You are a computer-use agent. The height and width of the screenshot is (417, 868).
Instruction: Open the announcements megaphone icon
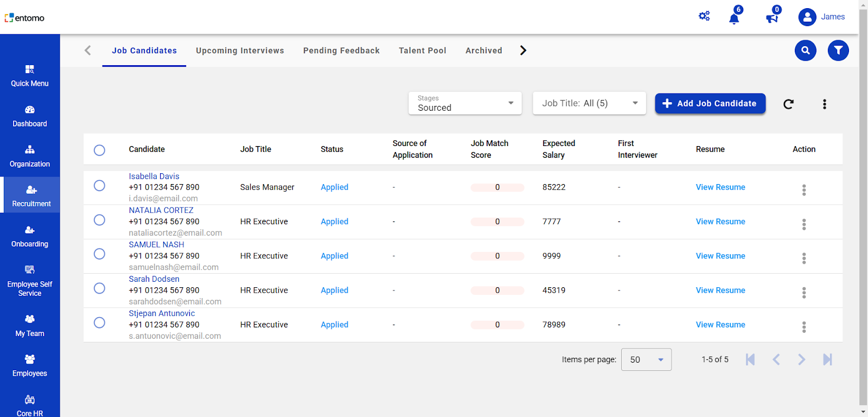[771, 18]
